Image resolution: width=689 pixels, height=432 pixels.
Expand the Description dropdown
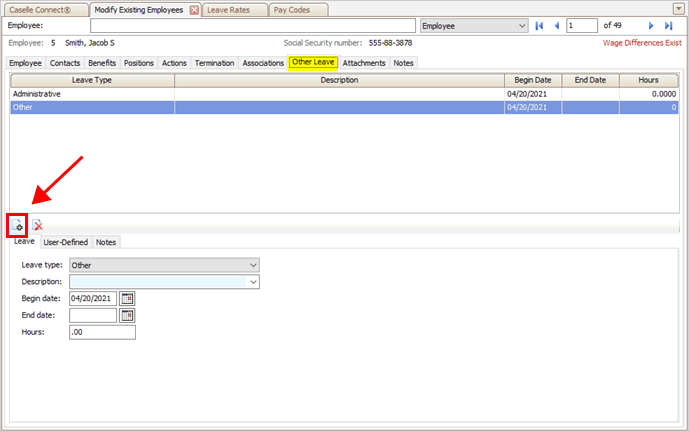tap(254, 282)
